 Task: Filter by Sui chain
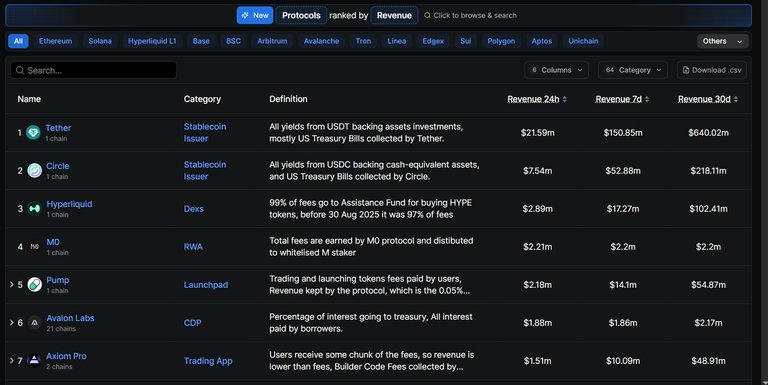click(x=465, y=41)
